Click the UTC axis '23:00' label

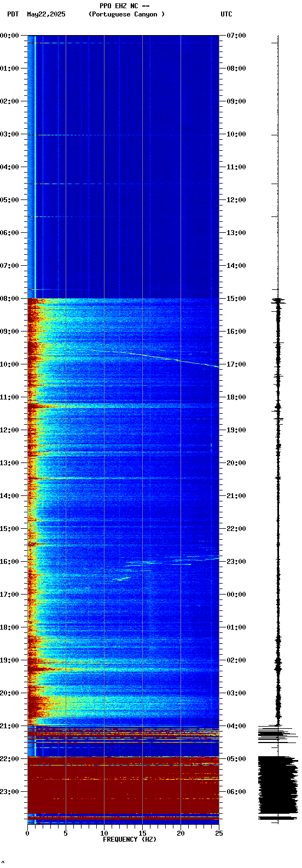tap(236, 562)
